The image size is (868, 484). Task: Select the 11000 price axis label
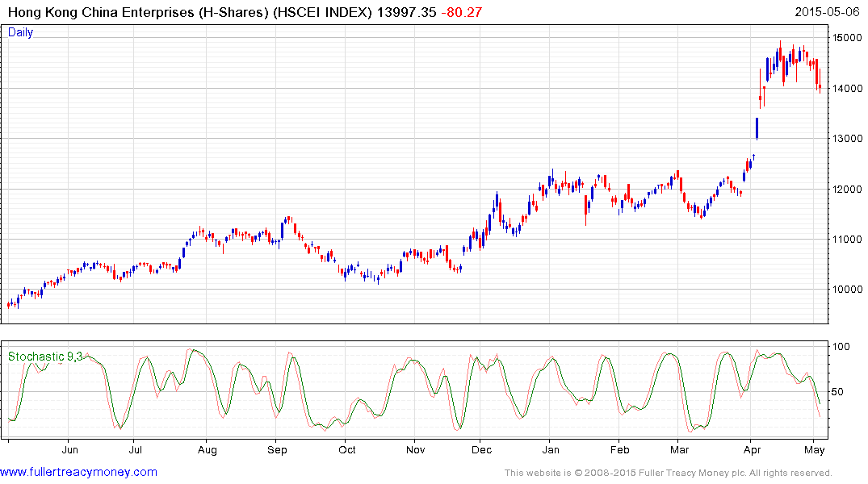click(847, 239)
